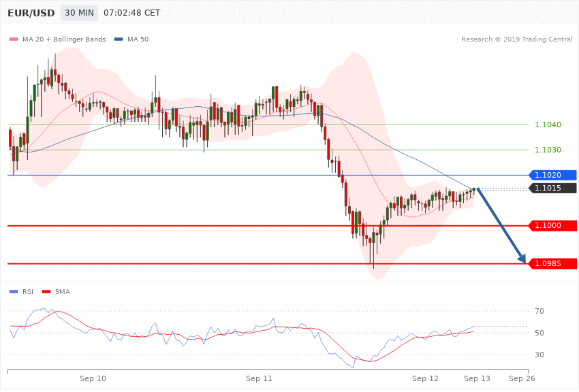Click the blue 1.1020 pivot price tag
This screenshot has height=392, width=579.
click(x=553, y=175)
